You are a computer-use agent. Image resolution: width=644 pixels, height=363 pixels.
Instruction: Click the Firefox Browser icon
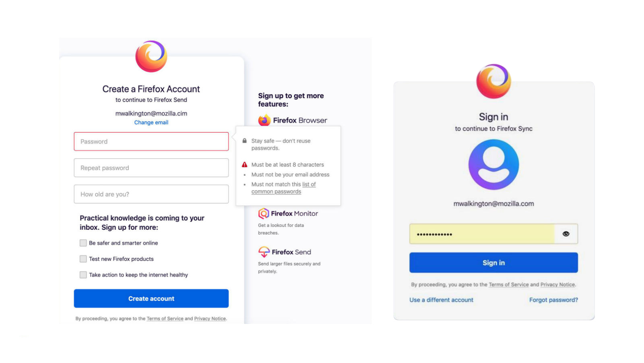click(264, 120)
